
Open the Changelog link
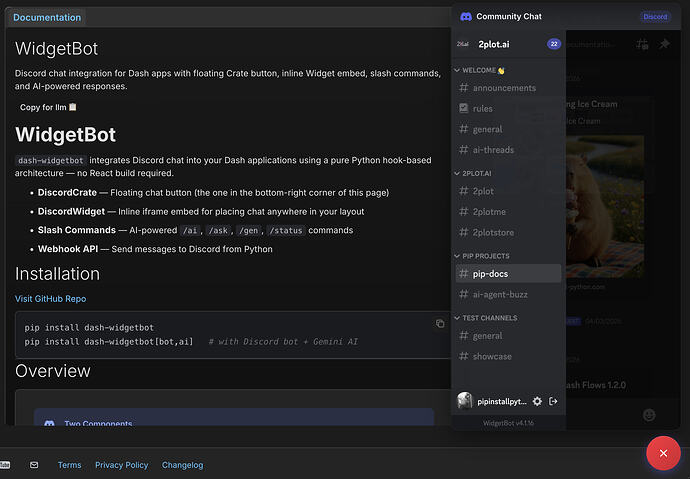pyautogui.click(x=183, y=465)
